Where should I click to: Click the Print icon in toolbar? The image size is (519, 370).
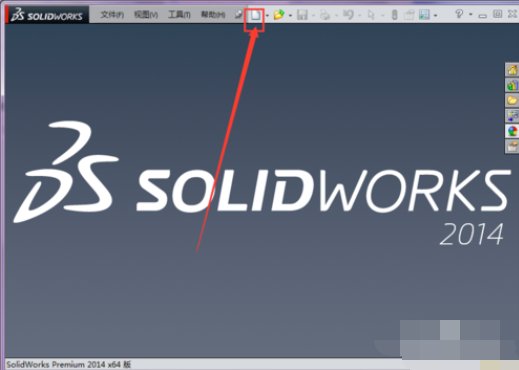click(x=325, y=15)
